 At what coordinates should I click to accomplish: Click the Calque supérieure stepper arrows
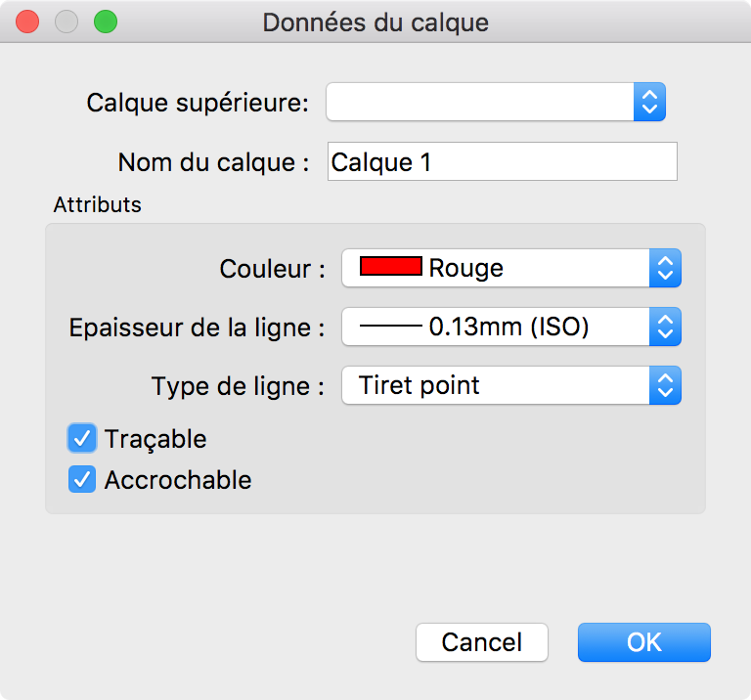click(x=649, y=102)
